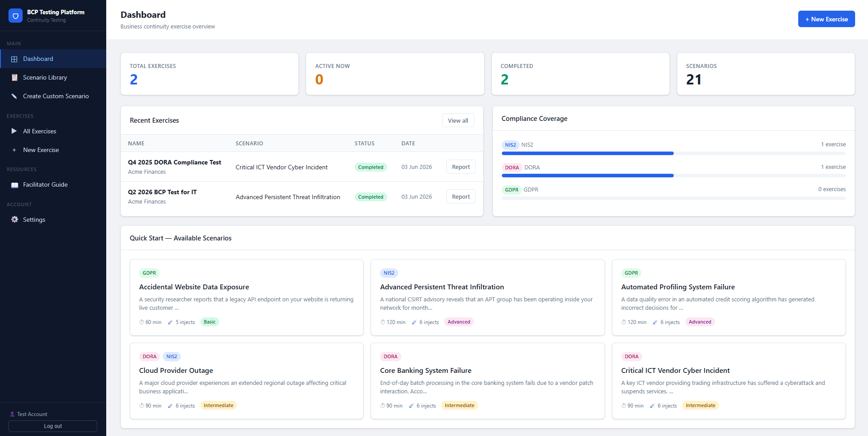Click injects icon on Accidental Website Data Exposure card
Viewport: 868px width, 436px height.
170,322
